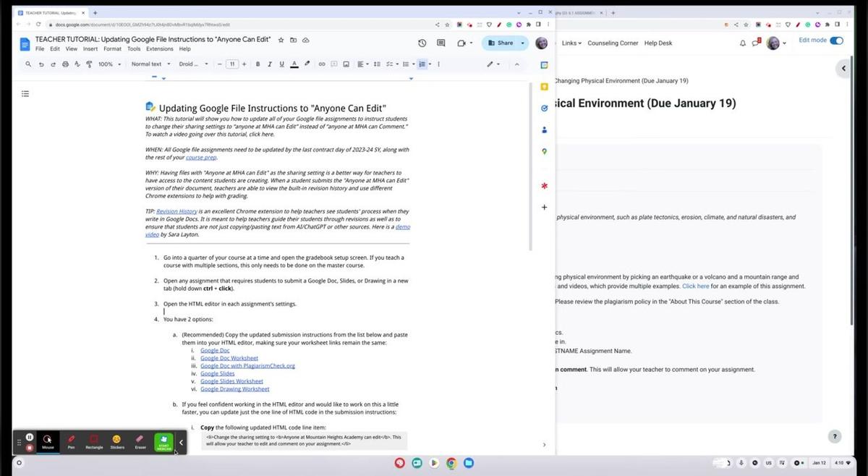Open the Edit menu in Docs

[x=55, y=49]
